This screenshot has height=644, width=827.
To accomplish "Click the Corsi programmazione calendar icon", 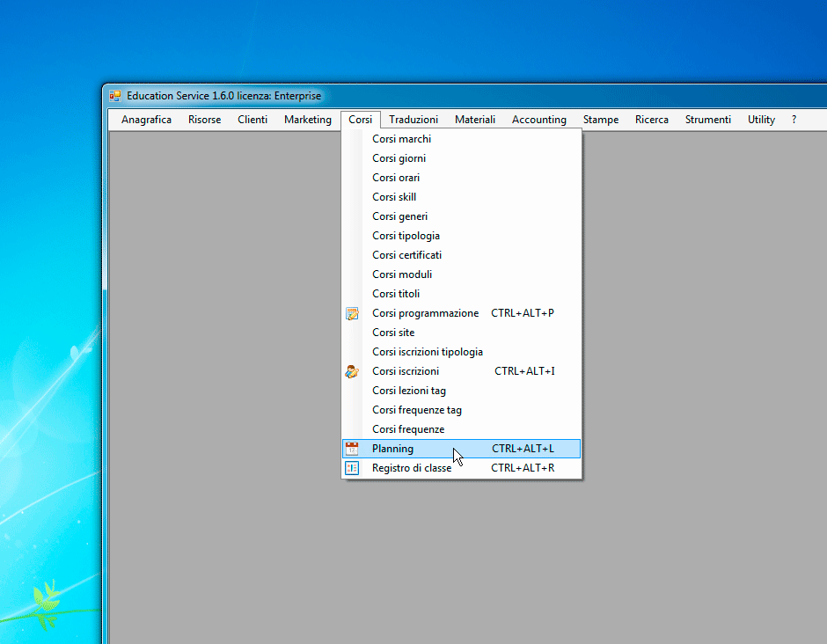I will (x=352, y=313).
